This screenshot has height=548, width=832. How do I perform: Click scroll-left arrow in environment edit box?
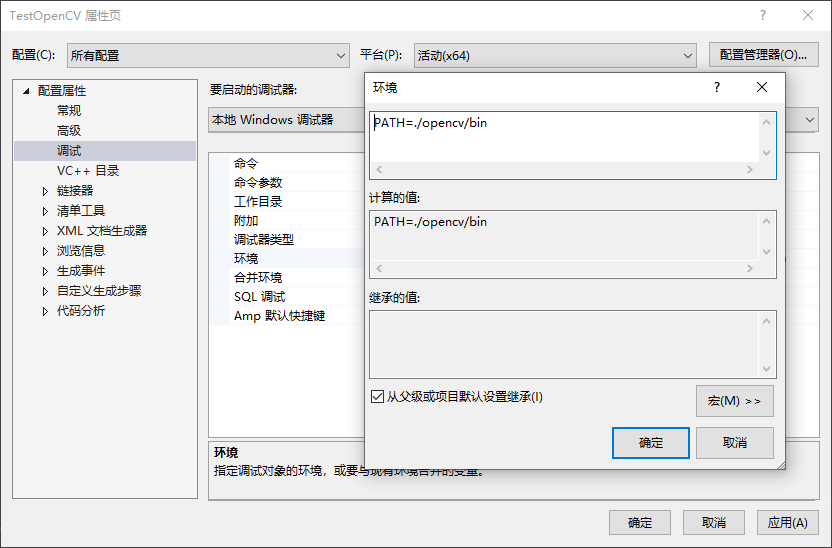point(379,170)
